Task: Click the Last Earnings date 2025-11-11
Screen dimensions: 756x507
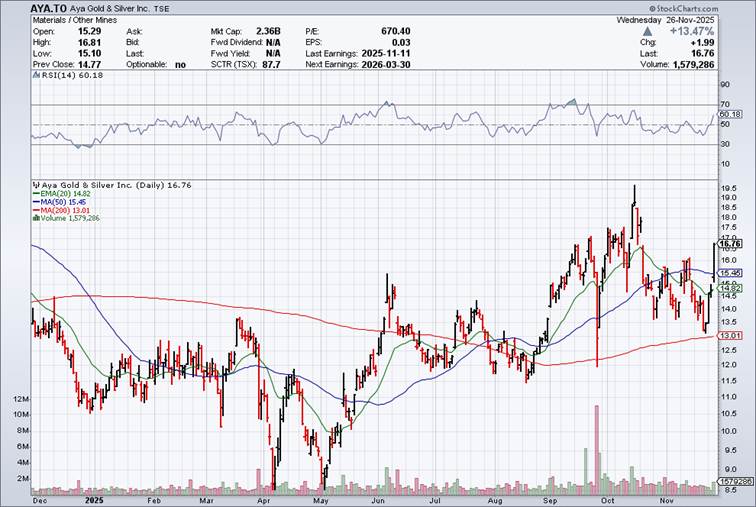Action: coord(386,53)
